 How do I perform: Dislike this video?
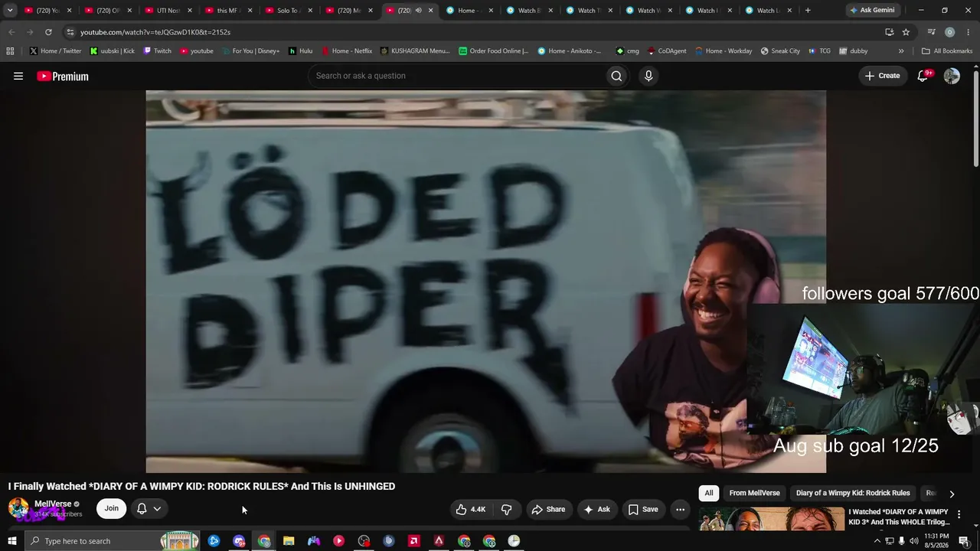tap(506, 509)
